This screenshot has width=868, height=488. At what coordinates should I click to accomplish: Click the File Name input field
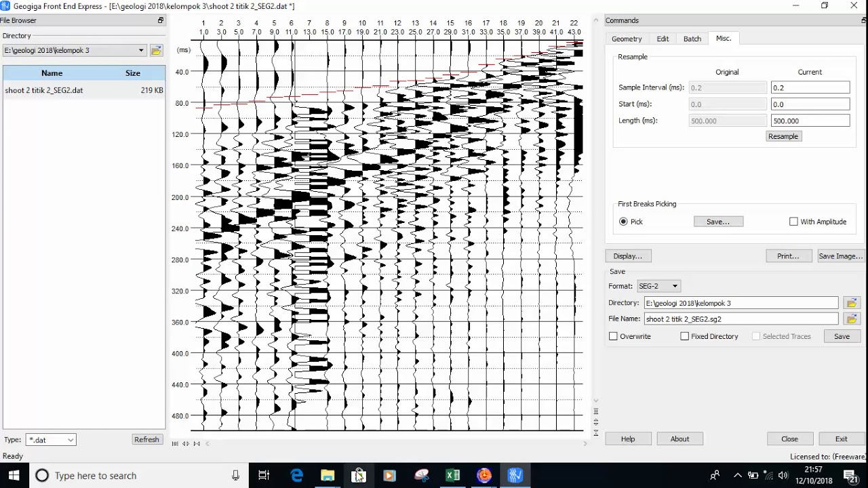pos(741,319)
